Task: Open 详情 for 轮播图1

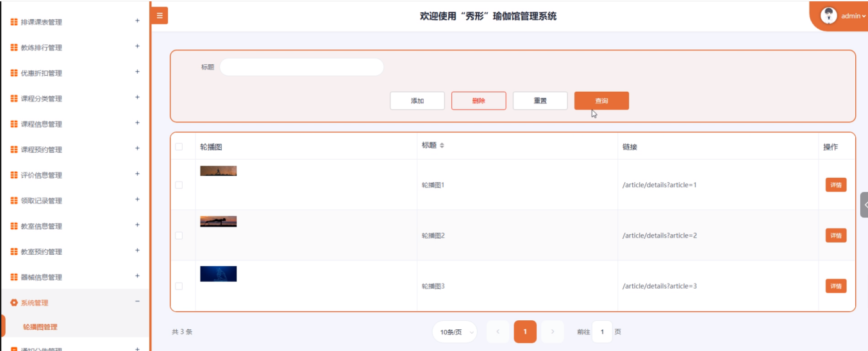Action: (836, 185)
